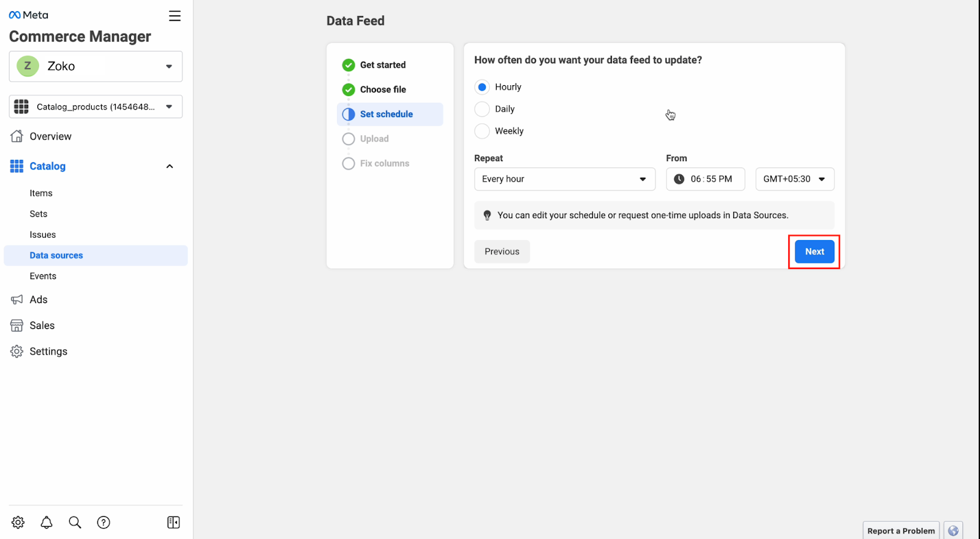Click the globe icon near Report a Problem
This screenshot has height=539, width=980.
tap(953, 530)
